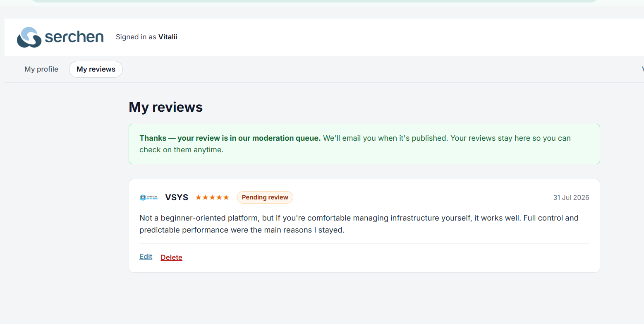The height and width of the screenshot is (324, 644).
Task: Open the VSYS Virtual Systems logo
Action: [x=149, y=197]
